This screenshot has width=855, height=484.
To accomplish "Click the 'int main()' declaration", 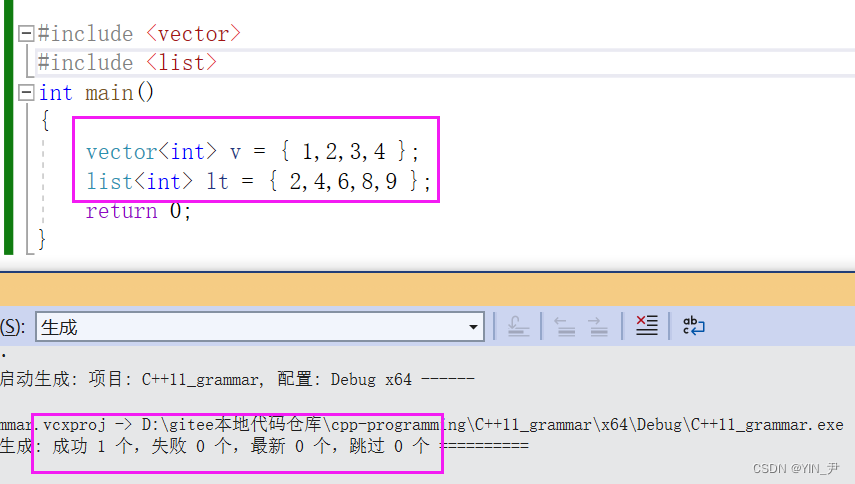I will click(x=97, y=93).
